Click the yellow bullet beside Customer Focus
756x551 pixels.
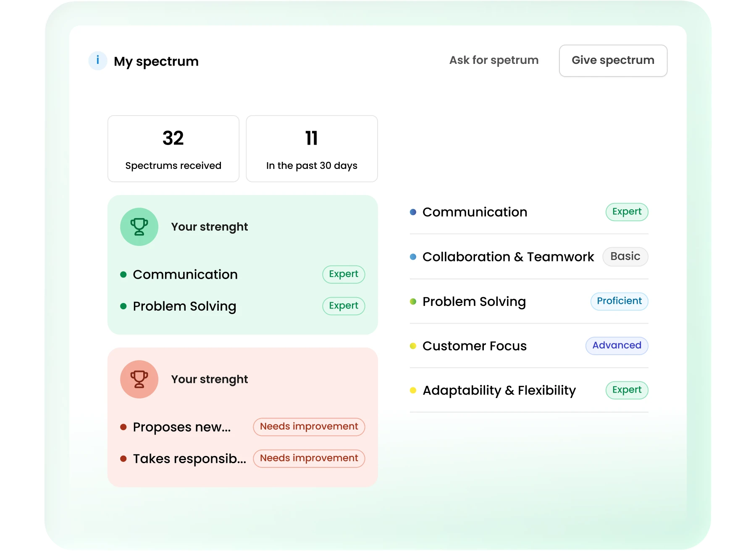[x=412, y=345]
